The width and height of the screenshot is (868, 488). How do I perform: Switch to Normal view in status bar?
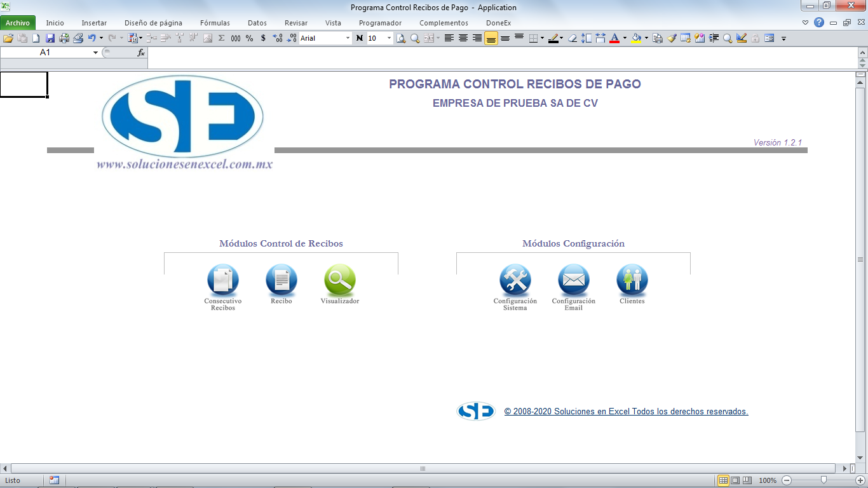[x=723, y=480]
